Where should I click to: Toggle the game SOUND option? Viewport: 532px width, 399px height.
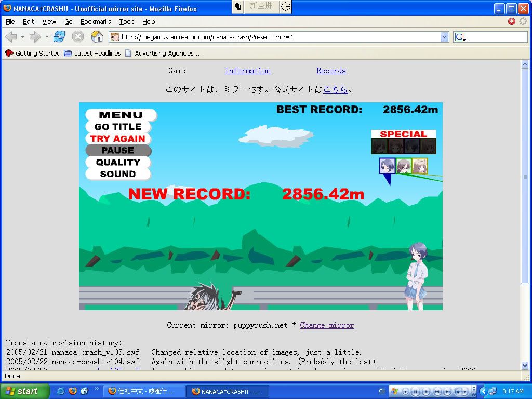(x=118, y=174)
